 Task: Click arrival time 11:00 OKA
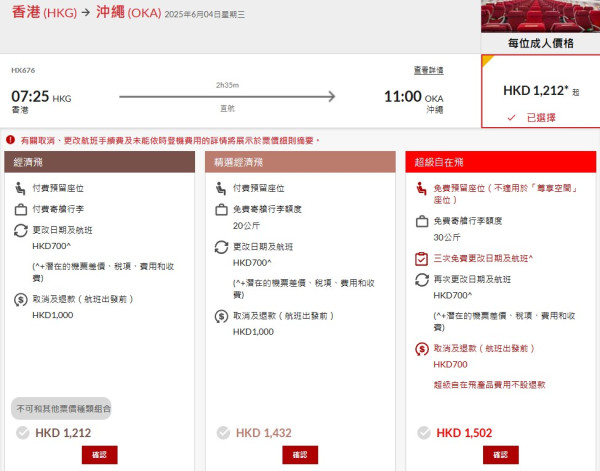tap(414, 96)
